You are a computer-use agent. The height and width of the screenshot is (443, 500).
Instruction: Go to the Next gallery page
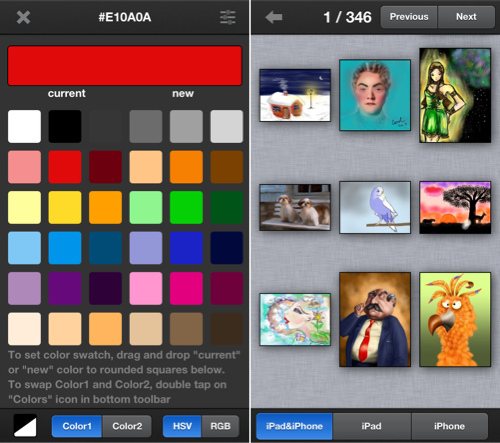pos(466,17)
